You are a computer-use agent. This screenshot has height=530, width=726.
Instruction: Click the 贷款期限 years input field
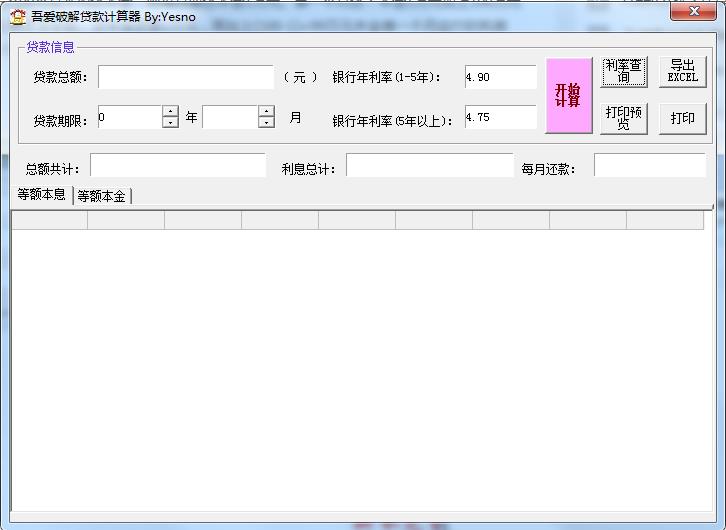[x=130, y=117]
